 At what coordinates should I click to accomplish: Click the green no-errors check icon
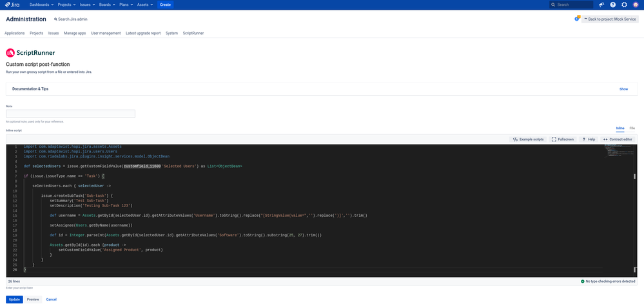click(582, 281)
